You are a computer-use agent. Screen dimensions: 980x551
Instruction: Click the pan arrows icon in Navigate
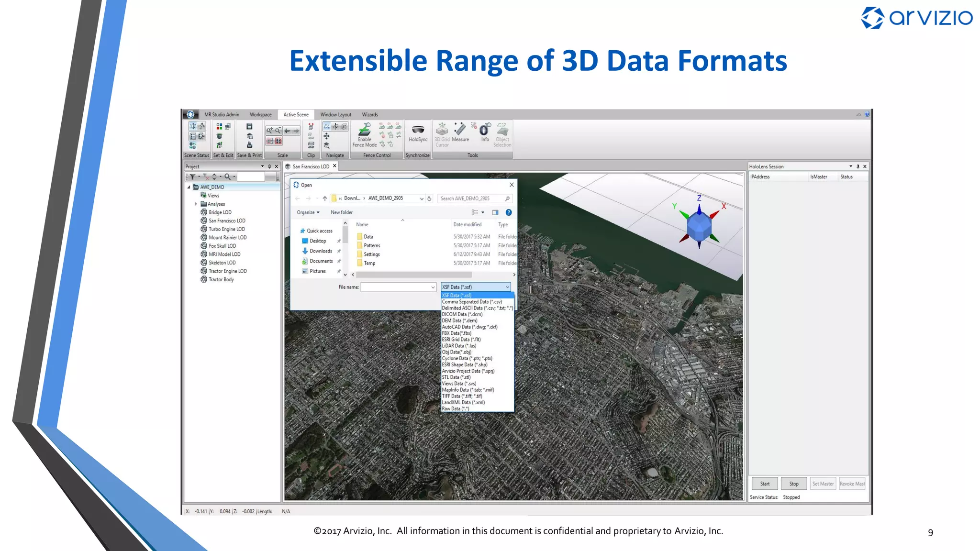[x=326, y=136]
